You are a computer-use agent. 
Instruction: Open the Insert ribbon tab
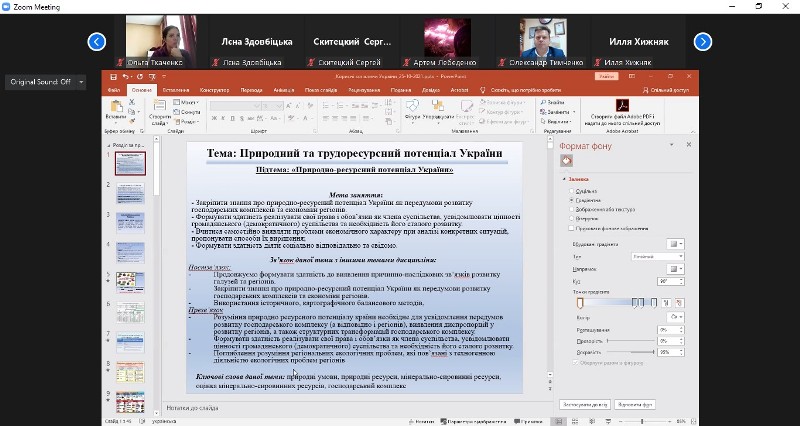175,90
